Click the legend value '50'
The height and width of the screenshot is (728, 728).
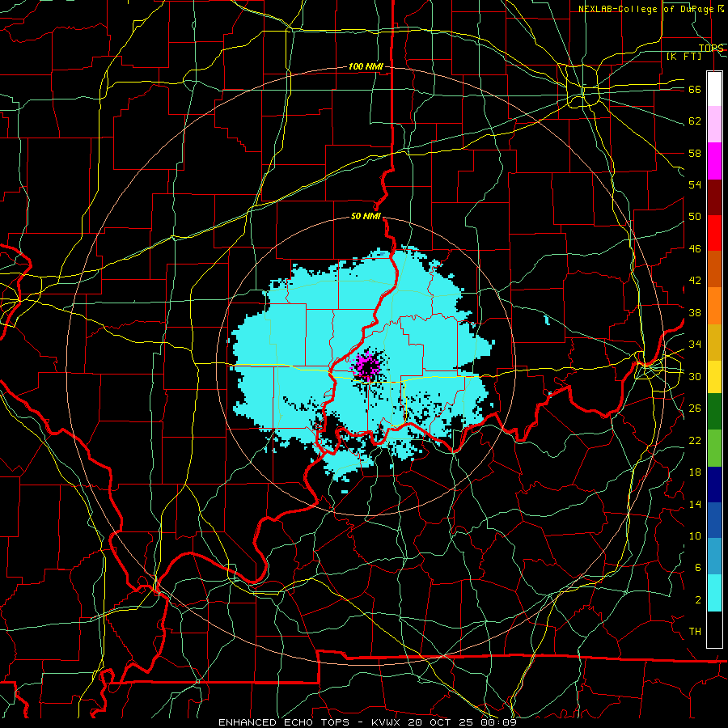(695, 217)
